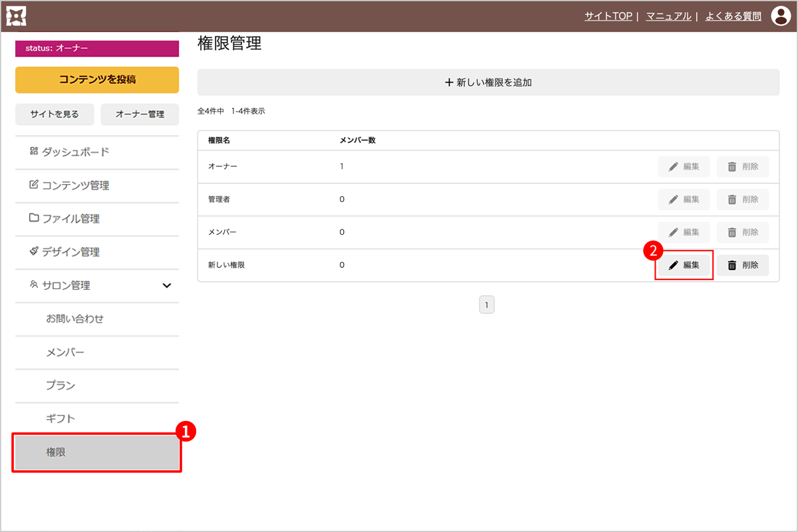This screenshot has width=798, height=532.
Task: Open the マニュアル link in header
Action: click(x=668, y=16)
